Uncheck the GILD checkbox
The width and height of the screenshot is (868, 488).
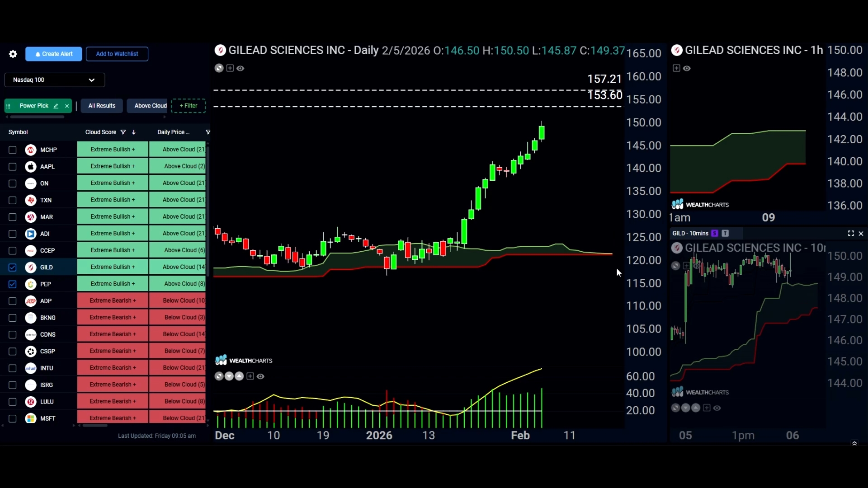click(x=12, y=267)
